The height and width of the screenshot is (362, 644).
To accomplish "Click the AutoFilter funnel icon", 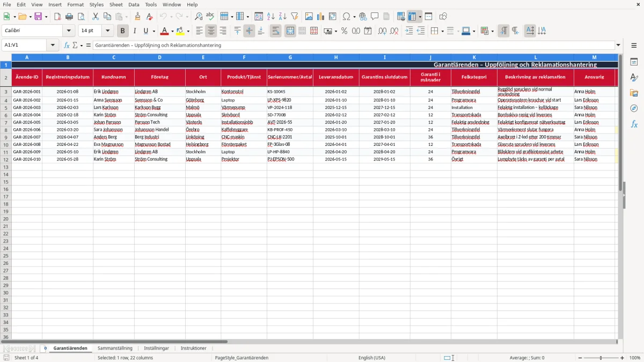I will pos(295,17).
